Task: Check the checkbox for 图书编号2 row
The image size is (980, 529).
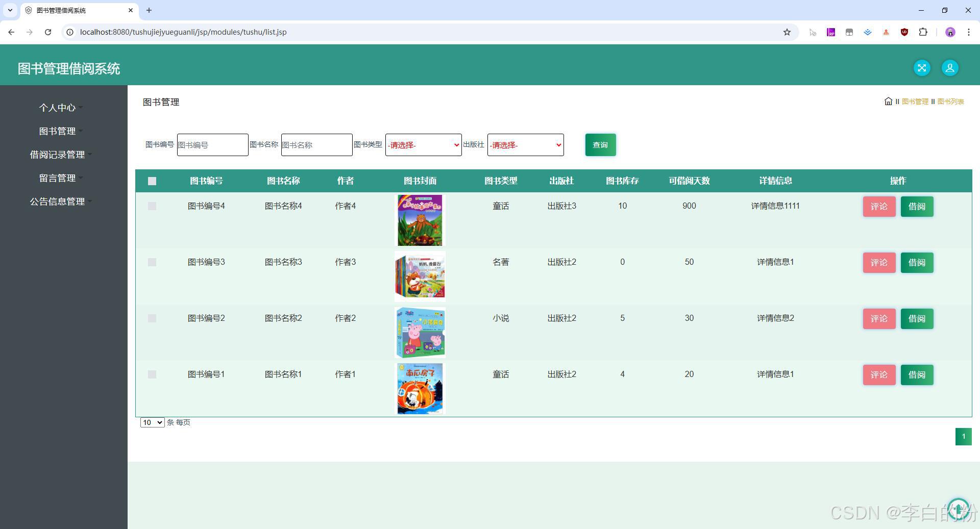Action: coord(152,318)
